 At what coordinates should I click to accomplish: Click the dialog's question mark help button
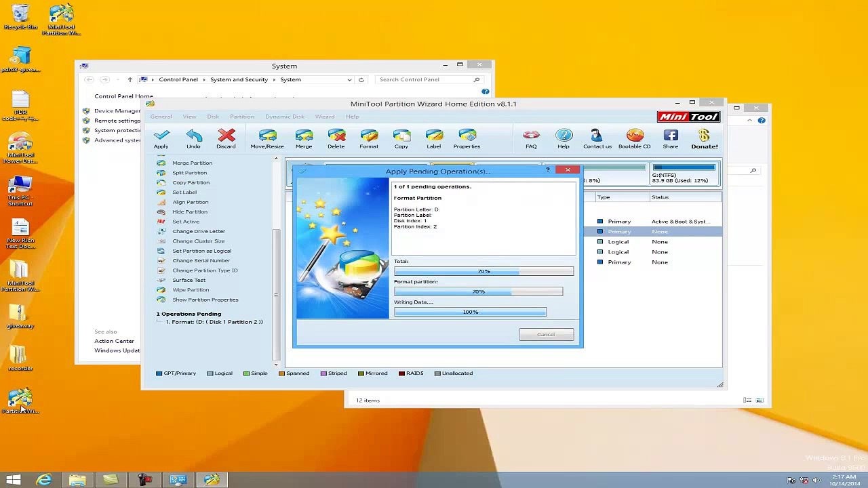pos(547,169)
